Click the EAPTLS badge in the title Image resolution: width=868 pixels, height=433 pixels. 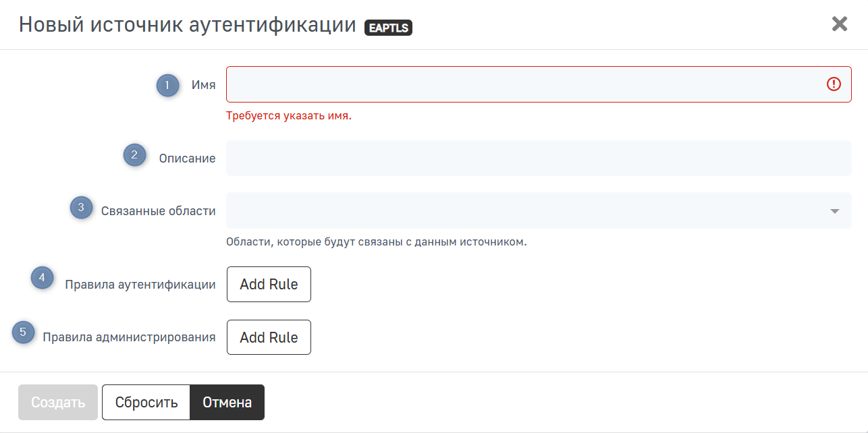coord(388,28)
